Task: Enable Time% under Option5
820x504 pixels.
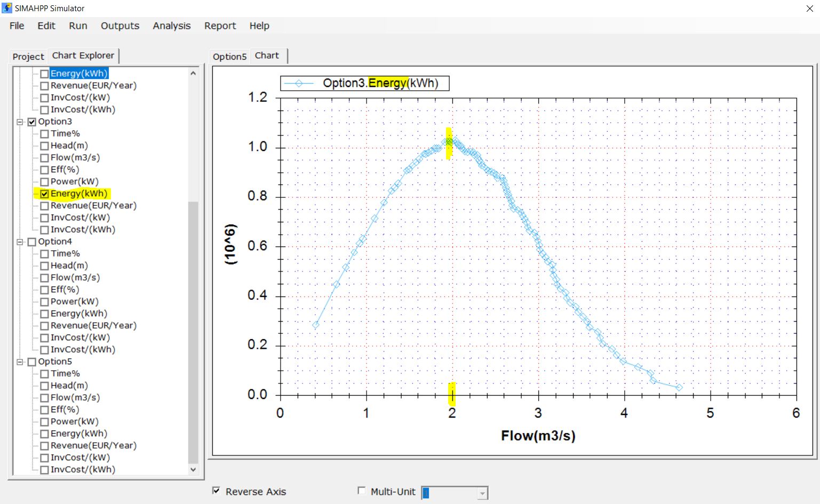Action: tap(45, 374)
